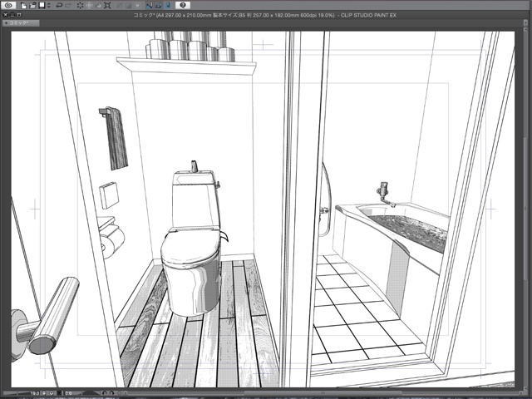Viewport: 532px width, 399px height.
Task: Click the fill bucket icon
Action: 98,6
